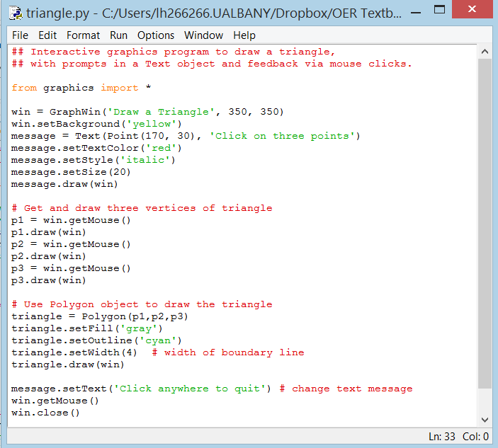This screenshot has width=498, height=448.
Task: Click the 'Col: 0' status bar indicator
Action: click(475, 437)
